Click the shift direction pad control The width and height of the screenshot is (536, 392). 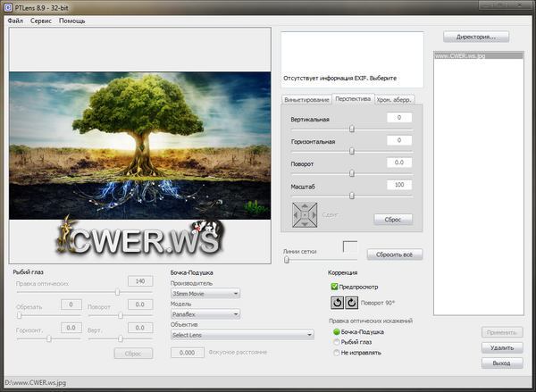[305, 215]
